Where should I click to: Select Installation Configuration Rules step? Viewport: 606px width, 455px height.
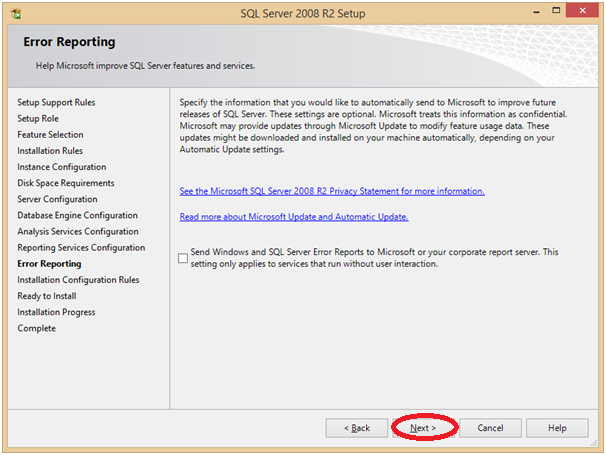(78, 280)
